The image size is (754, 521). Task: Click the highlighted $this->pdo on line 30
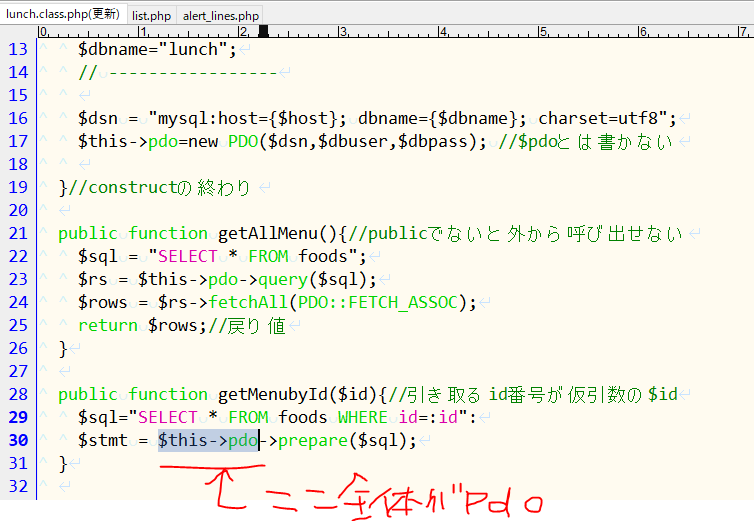point(208,440)
